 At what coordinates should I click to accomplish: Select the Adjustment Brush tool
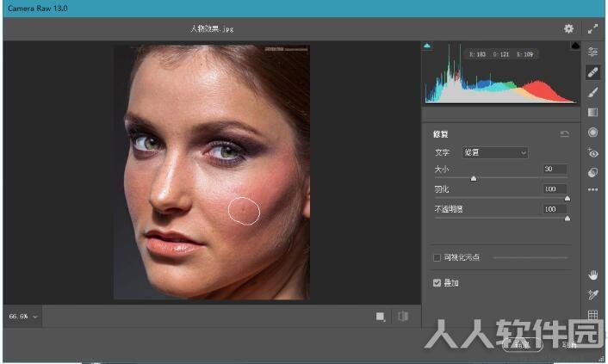[x=592, y=92]
